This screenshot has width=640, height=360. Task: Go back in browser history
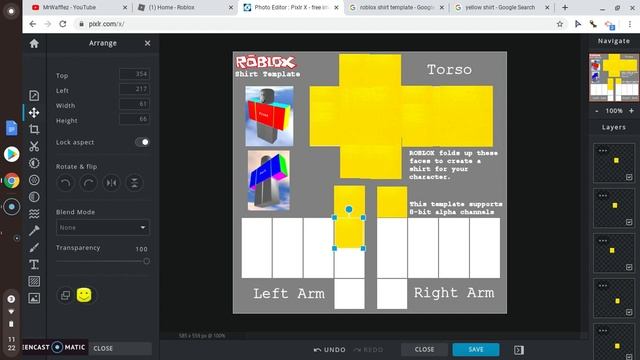click(x=33, y=24)
